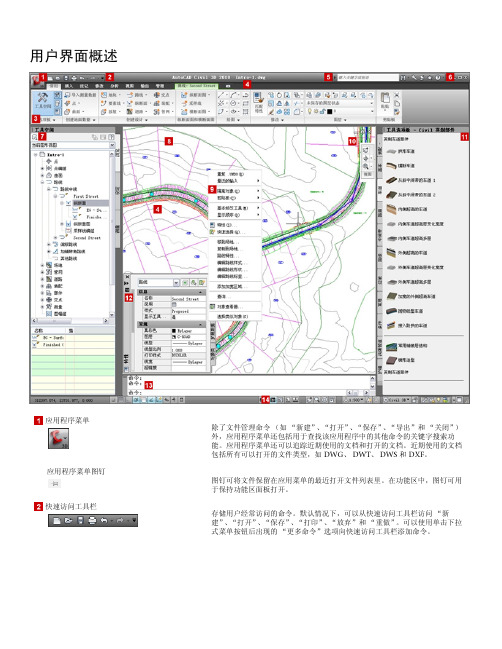Click the bottom 命令: command line input

coord(248,392)
